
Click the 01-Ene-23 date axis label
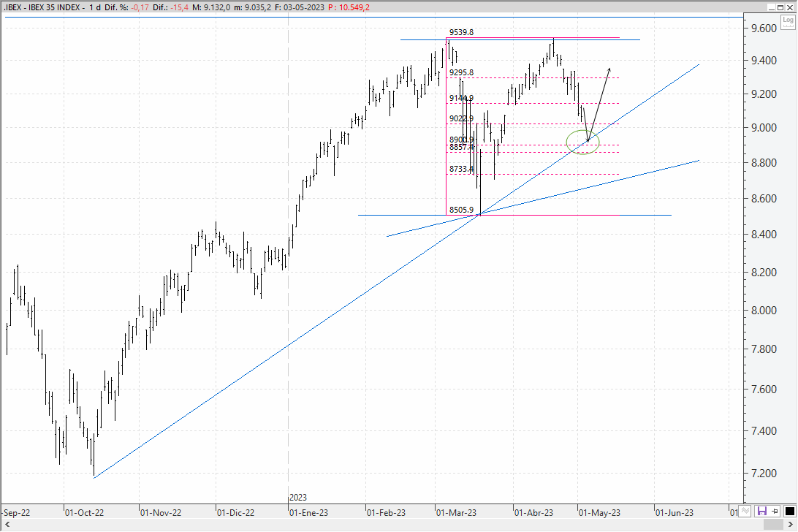309,513
